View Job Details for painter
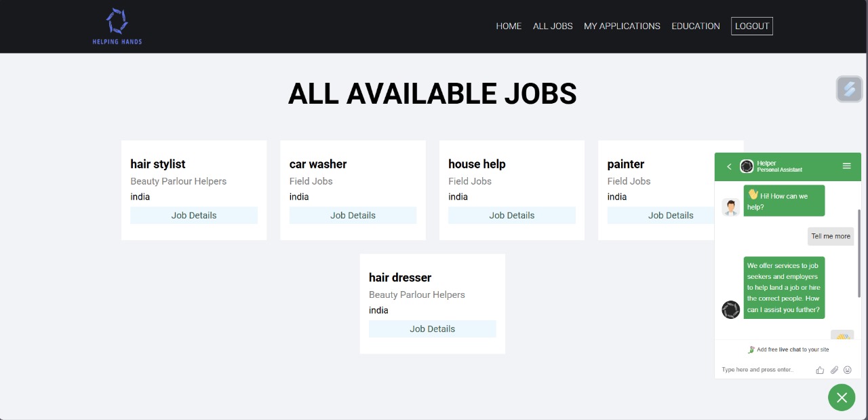 pos(661,215)
